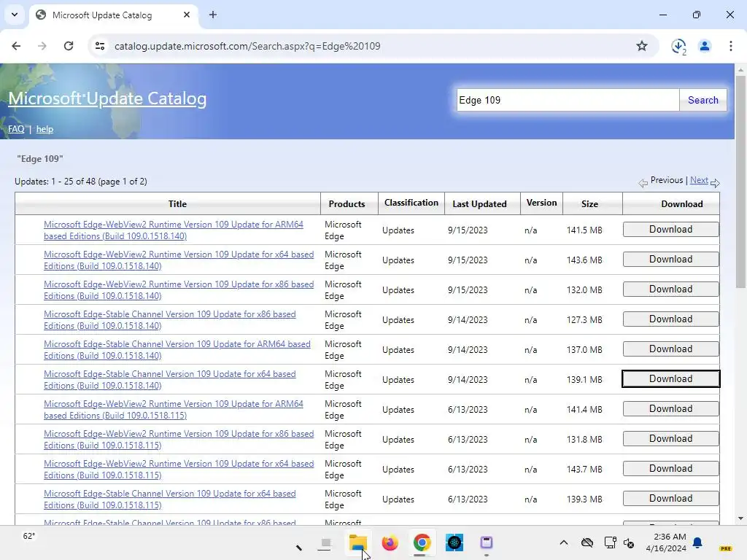
Task: Sort results by Last Updated column
Action: click(x=479, y=204)
